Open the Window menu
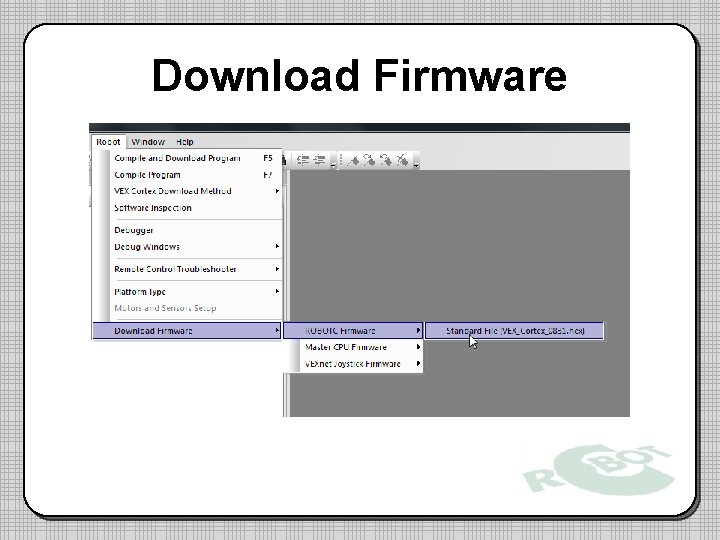This screenshot has width=720, height=540. (148, 142)
